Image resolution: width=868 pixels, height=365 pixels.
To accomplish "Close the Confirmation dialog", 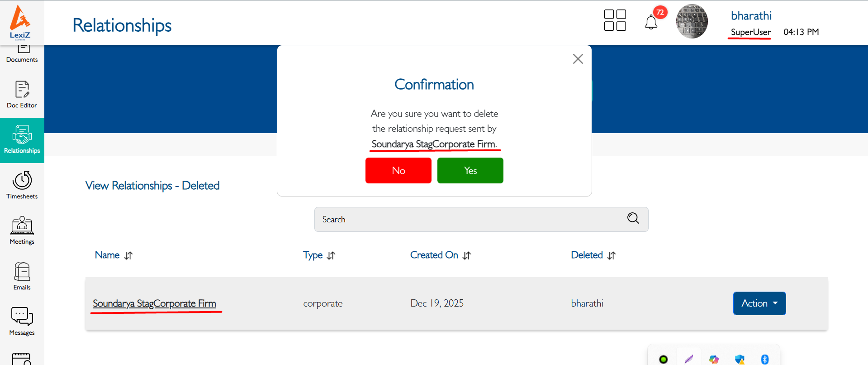I will click(x=578, y=59).
